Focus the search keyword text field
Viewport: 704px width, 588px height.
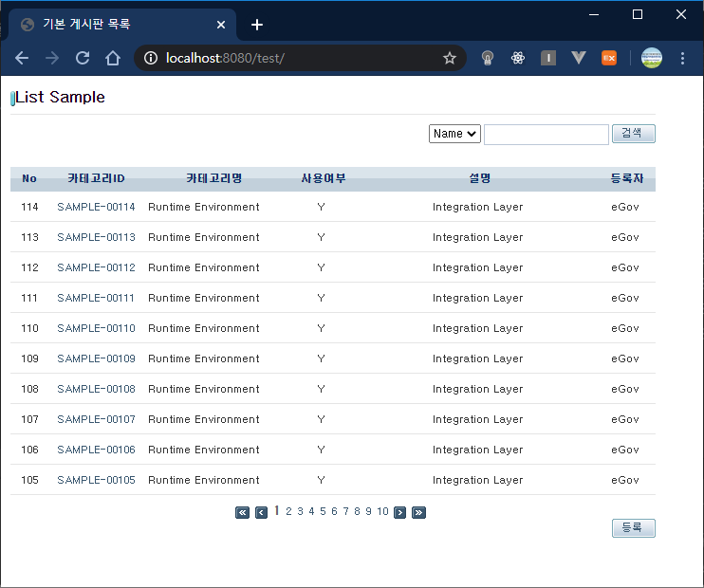pos(546,135)
